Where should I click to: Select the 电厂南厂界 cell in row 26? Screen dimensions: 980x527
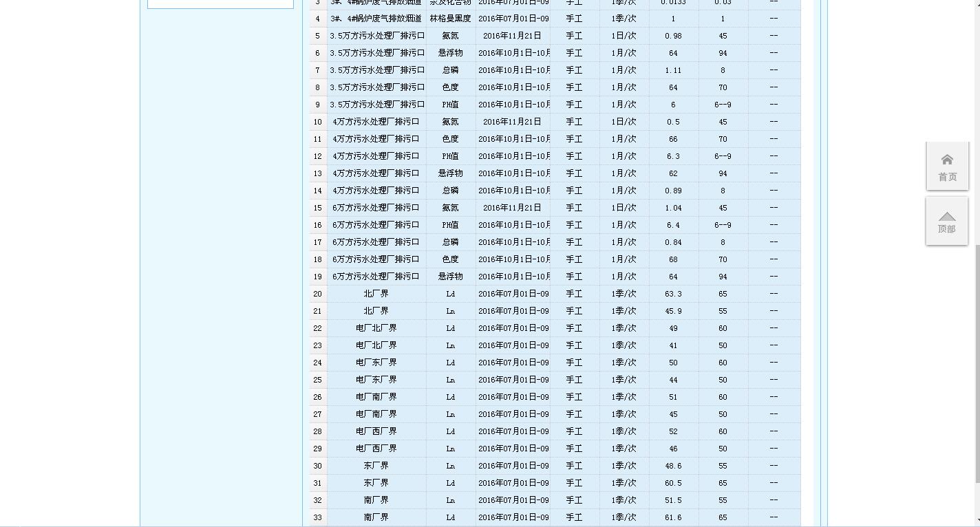[376, 397]
